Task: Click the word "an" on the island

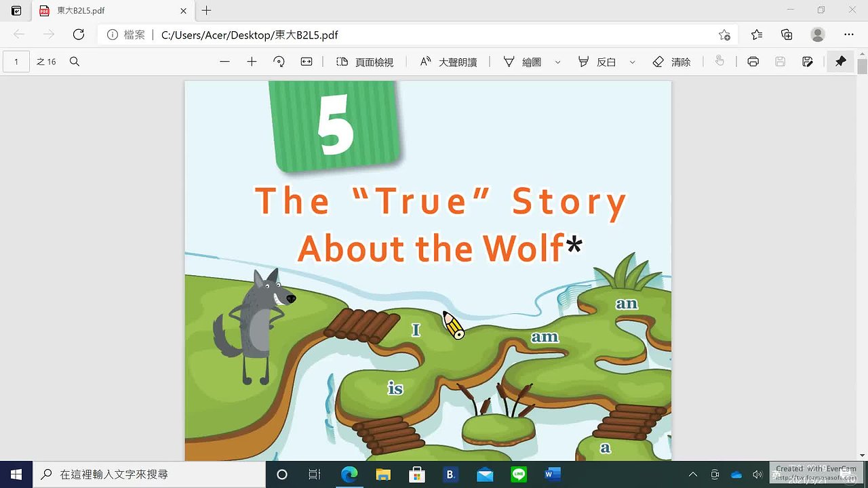Action: [x=627, y=304]
